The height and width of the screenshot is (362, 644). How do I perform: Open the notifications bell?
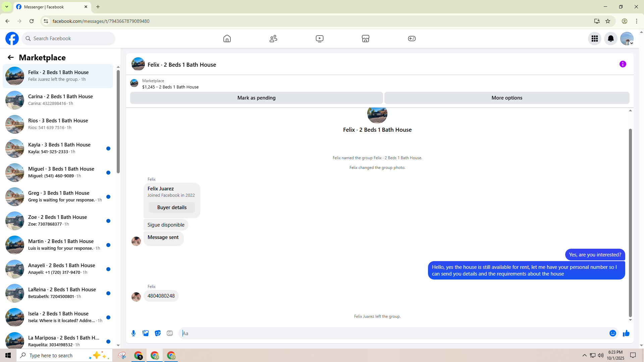point(611,39)
